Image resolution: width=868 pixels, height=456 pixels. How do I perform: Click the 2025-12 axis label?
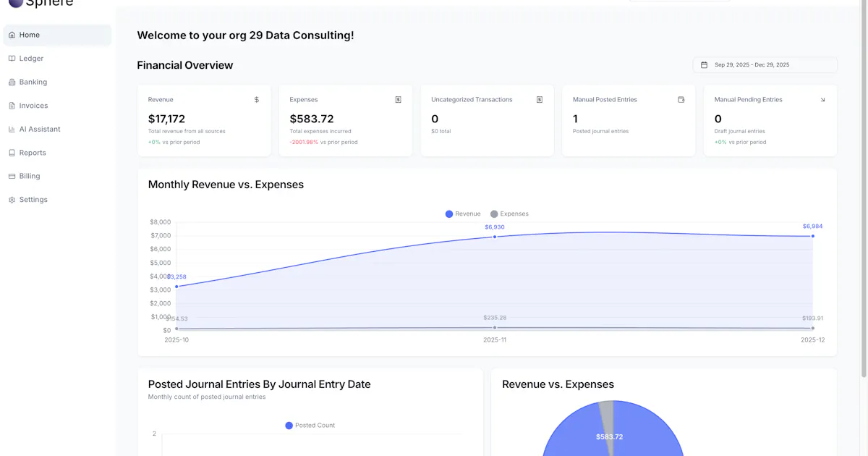coord(812,339)
